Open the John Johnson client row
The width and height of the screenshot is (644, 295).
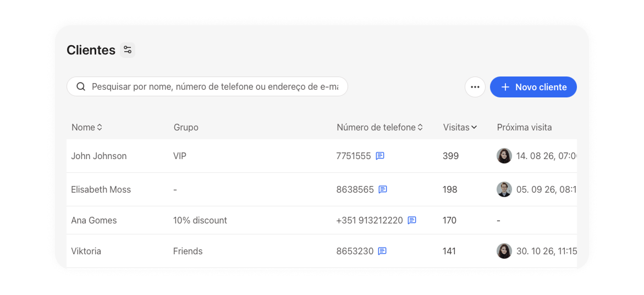[x=322, y=156]
